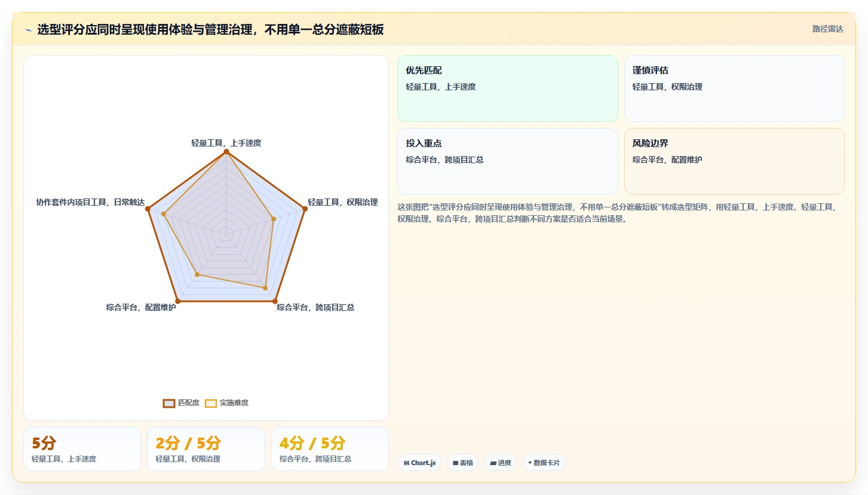Click the 2分 / 5分 score card
This screenshot has height=495, width=868.
(x=206, y=449)
